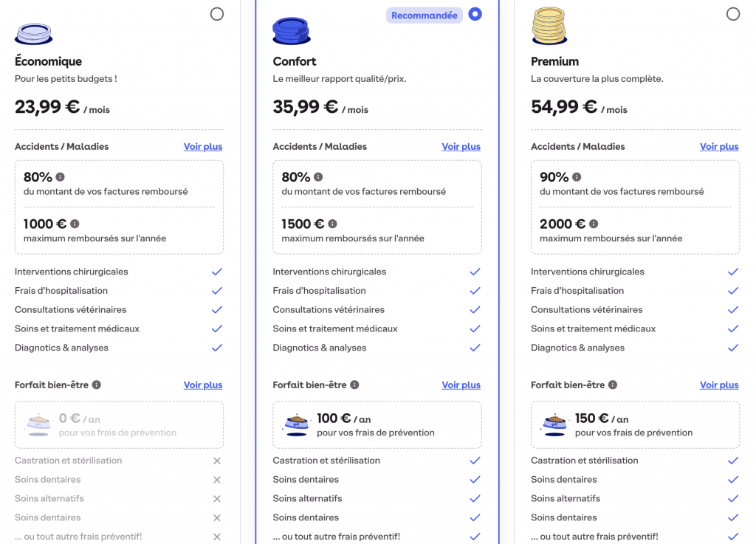Select the Premium plan radio button

(x=733, y=14)
